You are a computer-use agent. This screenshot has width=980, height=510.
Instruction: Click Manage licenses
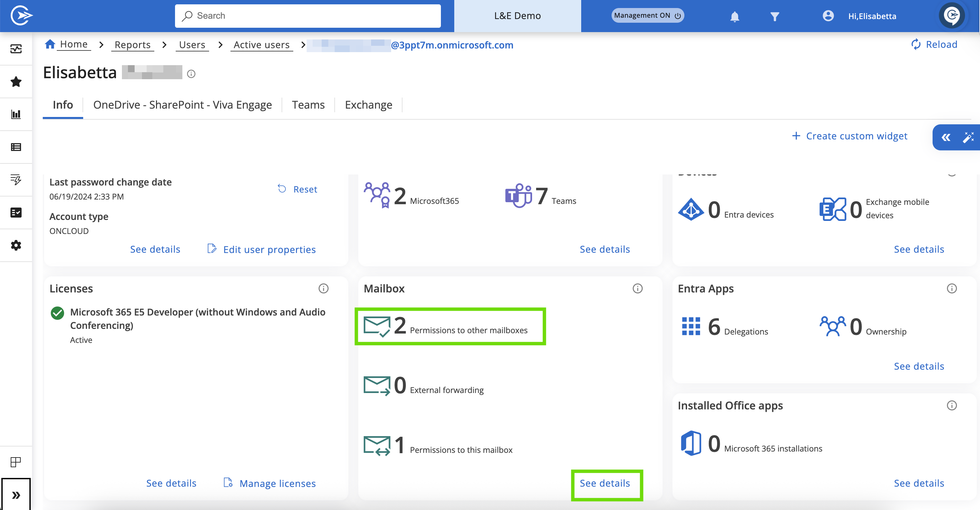coord(269,483)
